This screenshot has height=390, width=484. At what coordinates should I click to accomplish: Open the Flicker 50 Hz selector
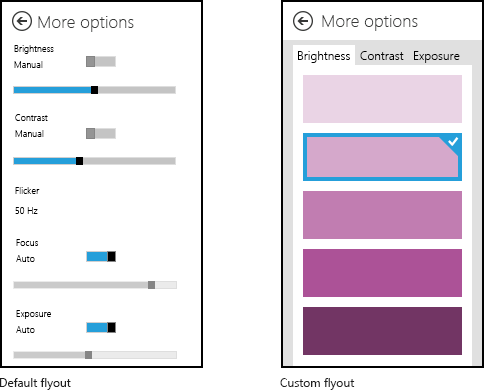pyautogui.click(x=26, y=211)
